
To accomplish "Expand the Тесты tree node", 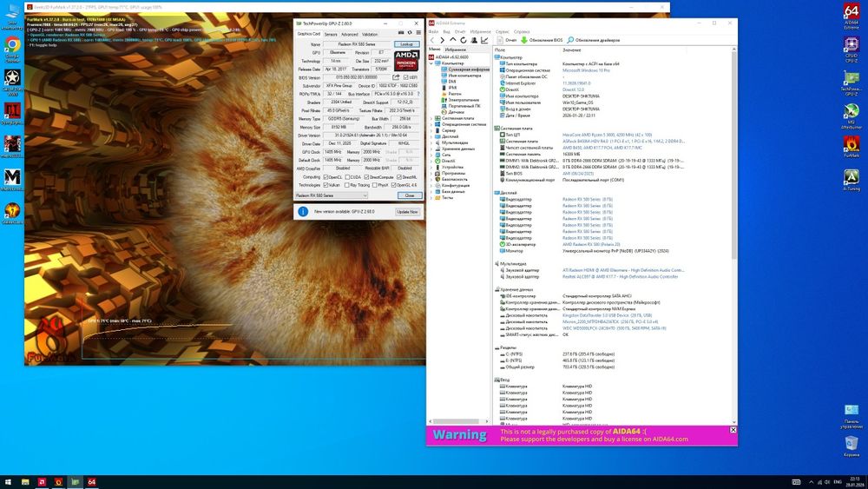I will (x=431, y=197).
